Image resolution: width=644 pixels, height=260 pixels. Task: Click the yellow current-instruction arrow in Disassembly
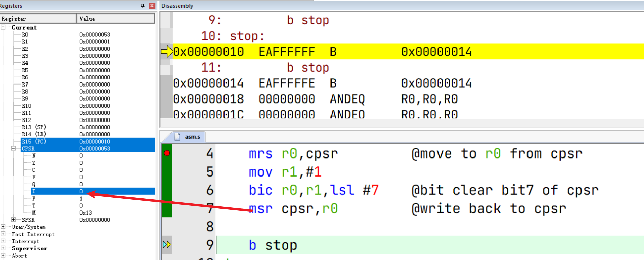pos(166,52)
